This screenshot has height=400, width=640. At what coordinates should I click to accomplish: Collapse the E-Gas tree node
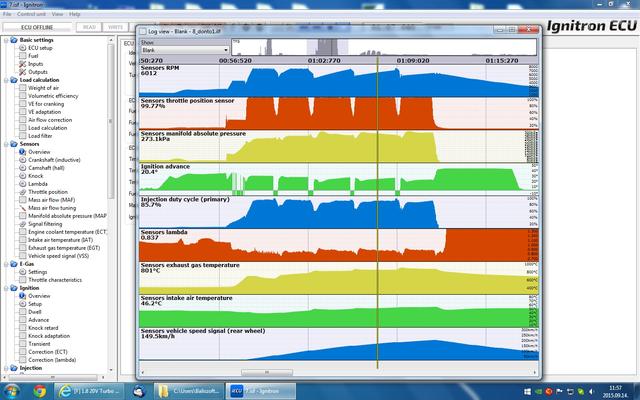coord(6,264)
